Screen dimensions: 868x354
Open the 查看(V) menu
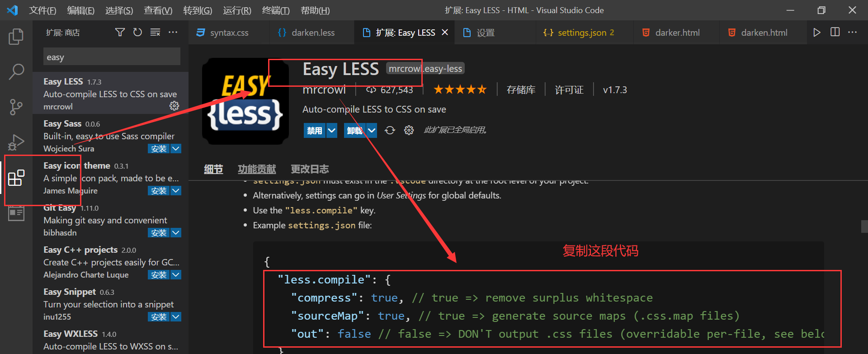pyautogui.click(x=158, y=10)
